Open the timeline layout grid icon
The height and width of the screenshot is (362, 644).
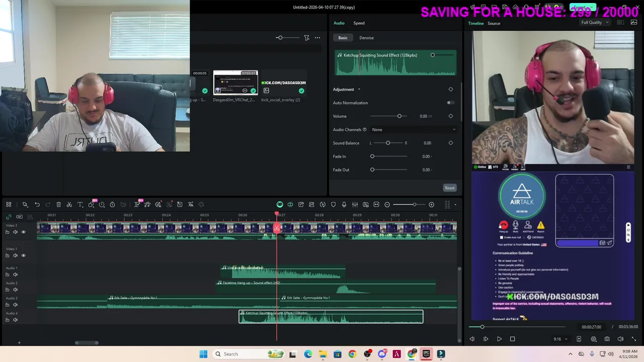click(x=9, y=205)
